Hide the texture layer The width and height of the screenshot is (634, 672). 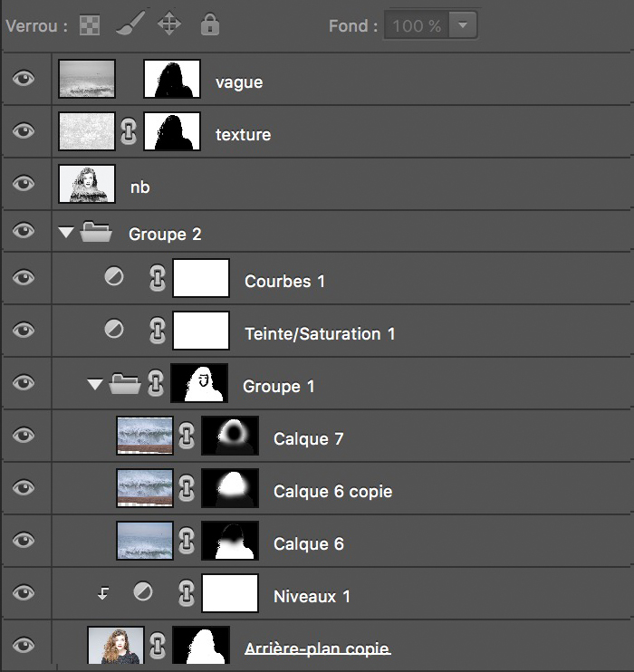[24, 130]
